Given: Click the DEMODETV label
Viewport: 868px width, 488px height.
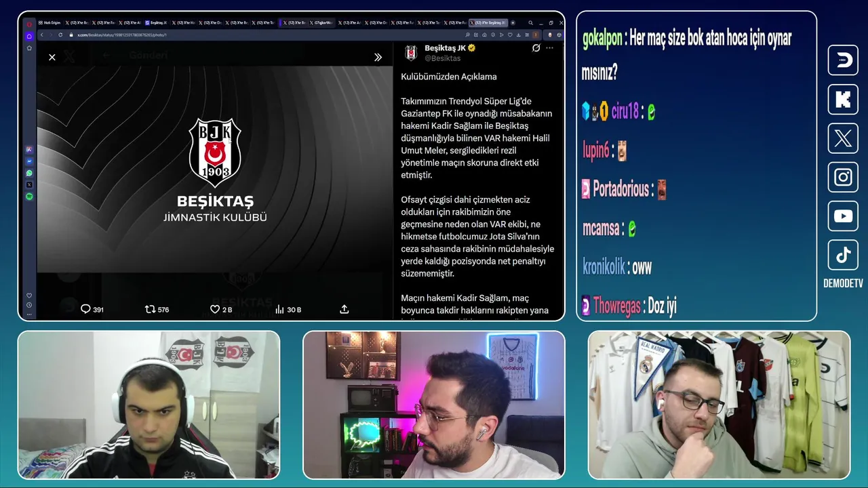Looking at the screenshot, I should click(843, 283).
